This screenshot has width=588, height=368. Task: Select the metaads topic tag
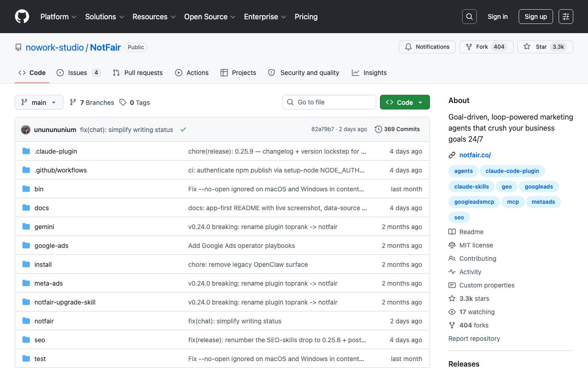point(543,201)
